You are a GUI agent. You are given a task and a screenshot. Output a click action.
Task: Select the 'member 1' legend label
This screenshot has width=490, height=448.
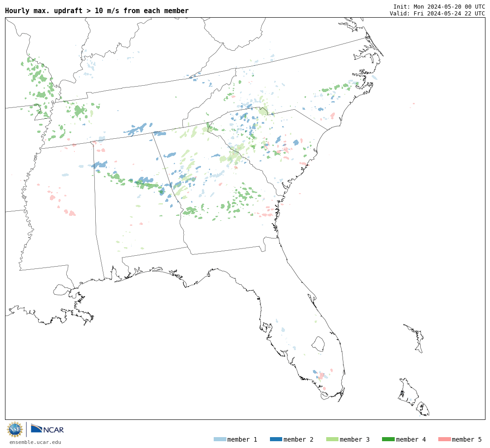(x=242, y=439)
